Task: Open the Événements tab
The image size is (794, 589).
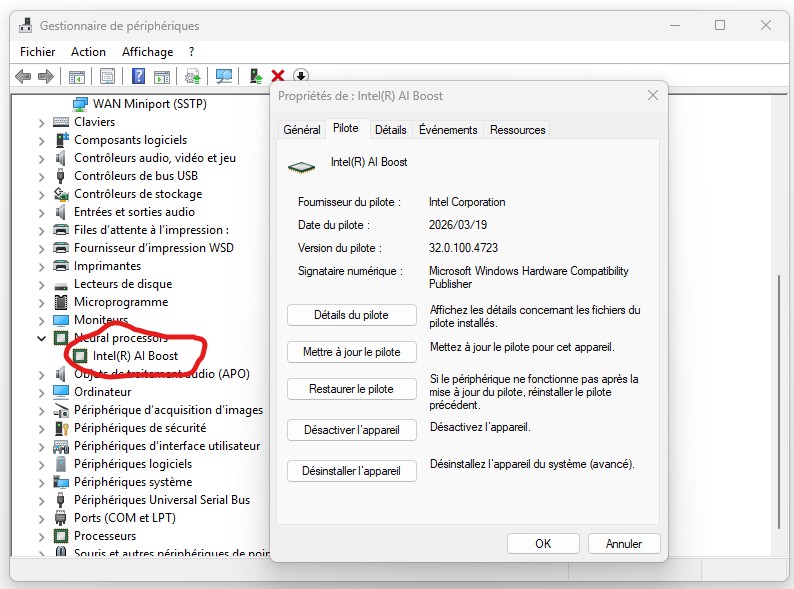Action: [448, 130]
